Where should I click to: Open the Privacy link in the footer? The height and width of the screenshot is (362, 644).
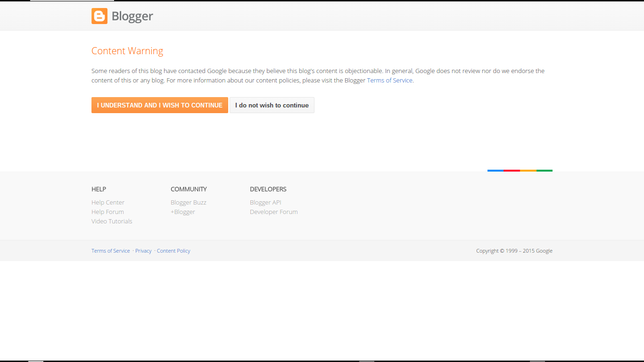tap(143, 251)
